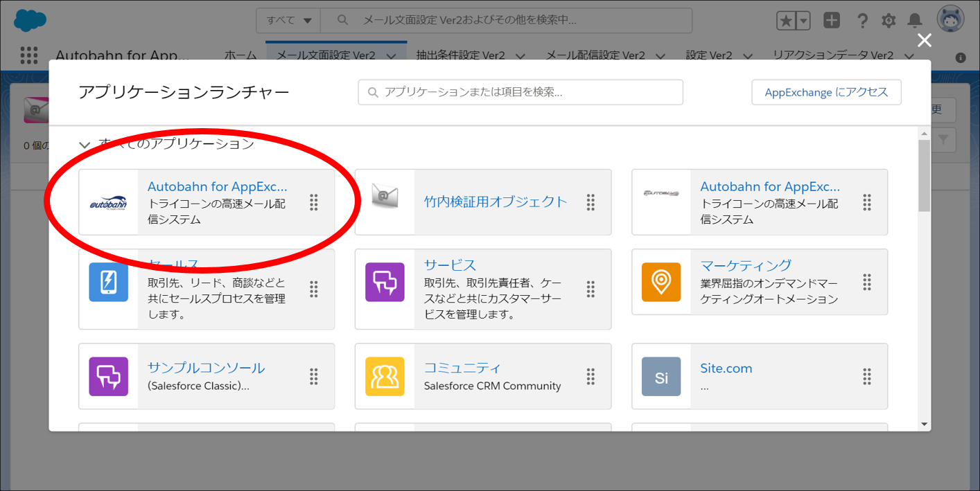
Task: Click the info icon beside the navigation tabs
Action: point(961,58)
